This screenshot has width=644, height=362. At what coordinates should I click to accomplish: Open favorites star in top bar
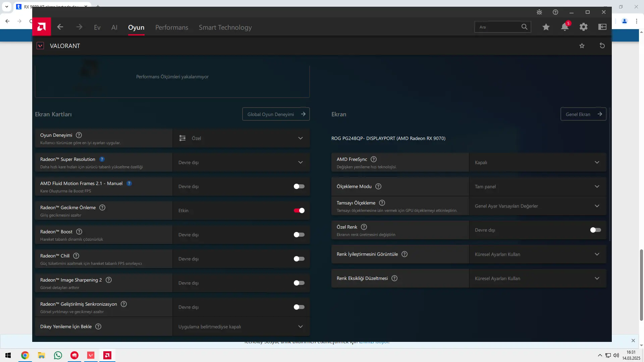[546, 27]
